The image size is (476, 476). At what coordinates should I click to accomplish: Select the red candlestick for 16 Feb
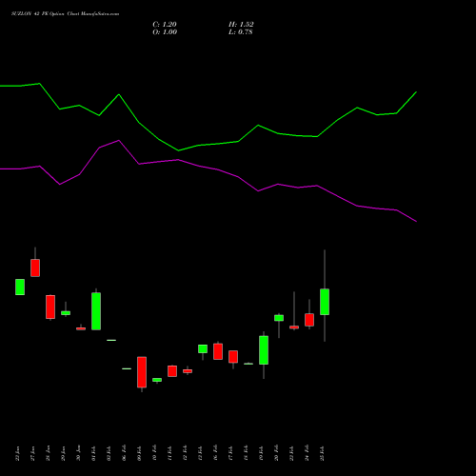click(x=218, y=351)
